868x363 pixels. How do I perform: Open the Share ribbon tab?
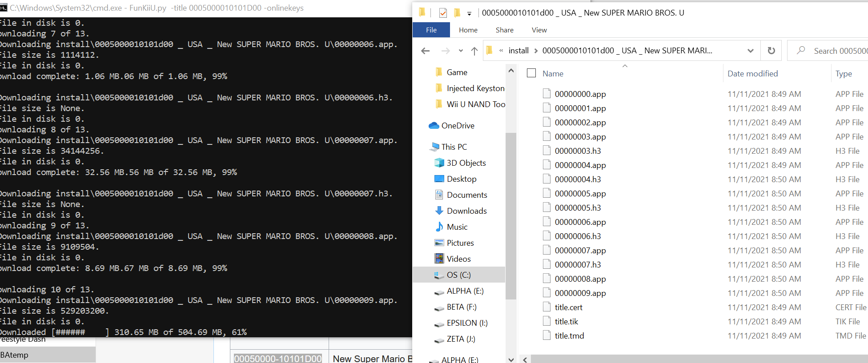pos(505,30)
